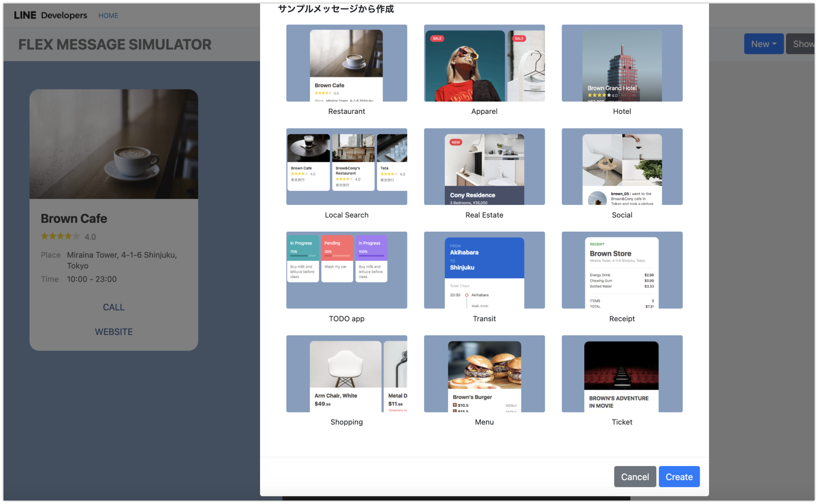Open the WEBSITE link in preview card

click(x=114, y=331)
